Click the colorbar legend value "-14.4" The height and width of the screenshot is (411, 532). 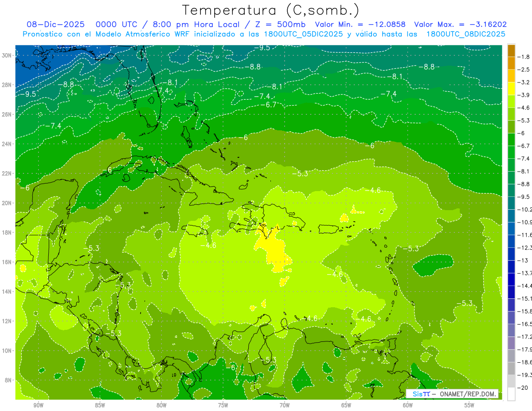coord(524,286)
